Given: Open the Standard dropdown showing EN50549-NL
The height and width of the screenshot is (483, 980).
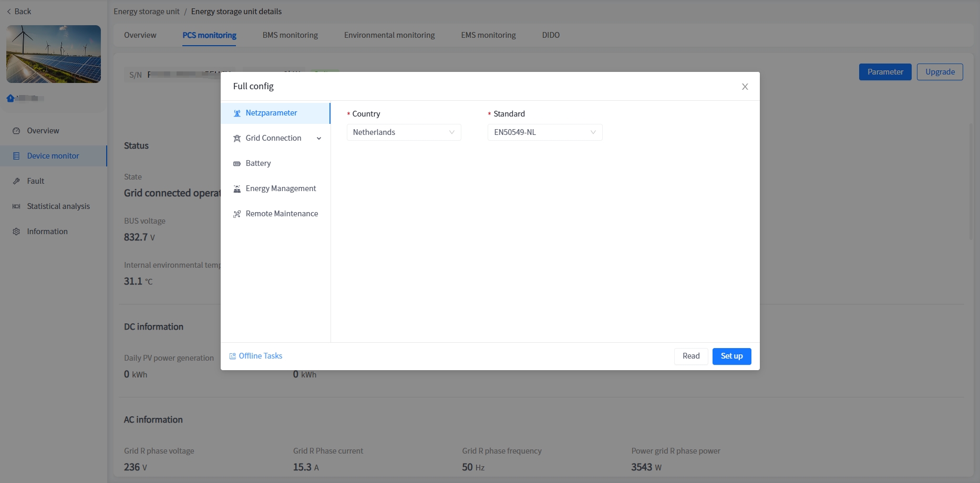Looking at the screenshot, I should click(544, 132).
